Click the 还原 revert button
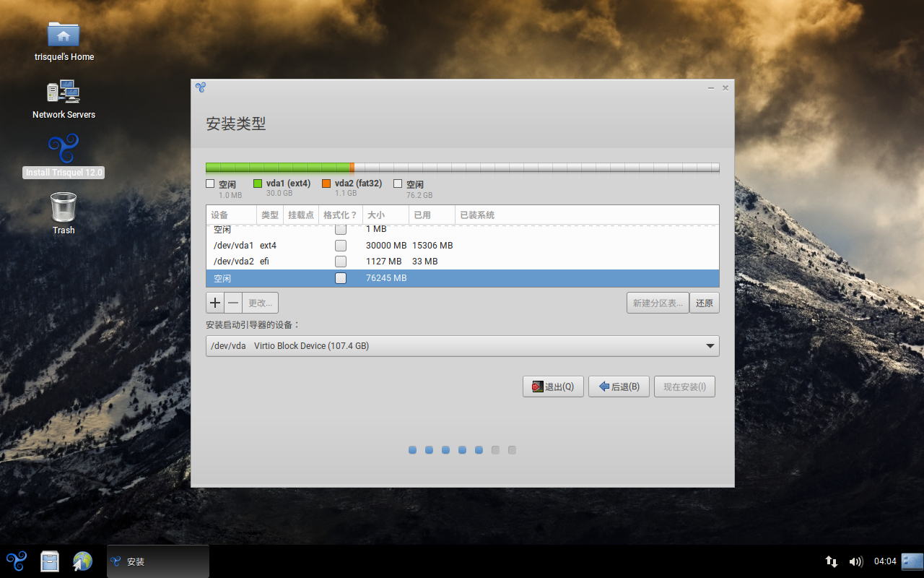The image size is (924, 578). [x=705, y=303]
